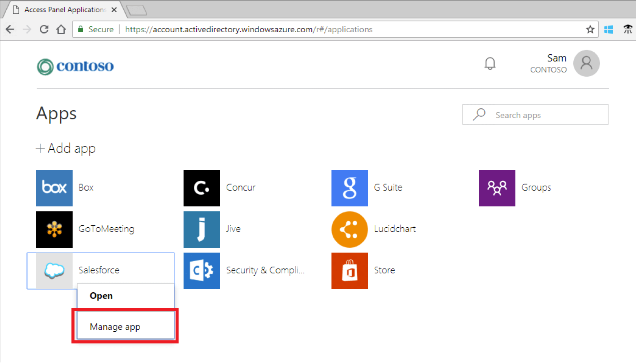Open the Box app
Viewport: 636px width, 364px height.
(54, 188)
